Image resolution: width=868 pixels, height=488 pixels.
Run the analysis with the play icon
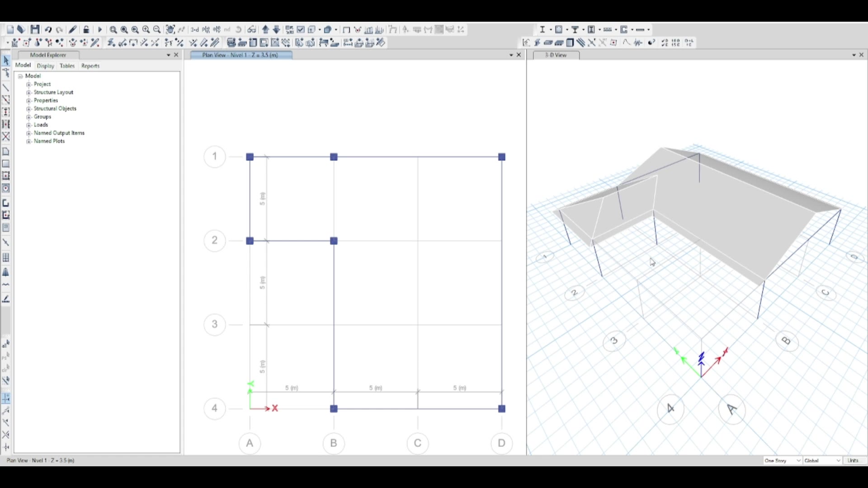(x=100, y=30)
